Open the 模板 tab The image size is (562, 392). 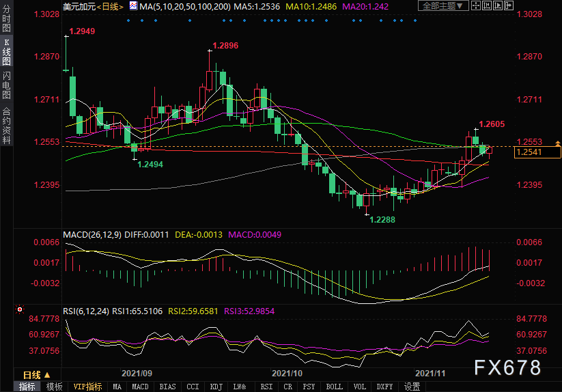54,387
